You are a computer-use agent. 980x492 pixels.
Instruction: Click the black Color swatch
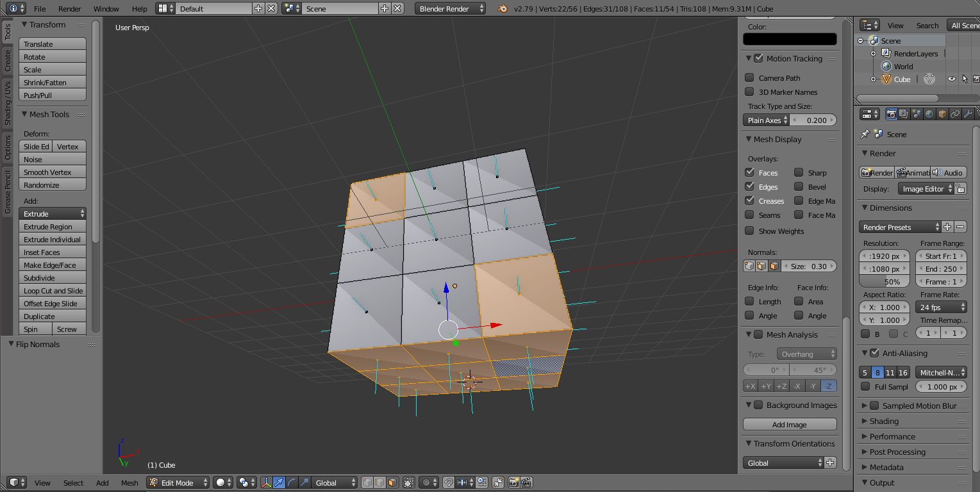click(790, 39)
